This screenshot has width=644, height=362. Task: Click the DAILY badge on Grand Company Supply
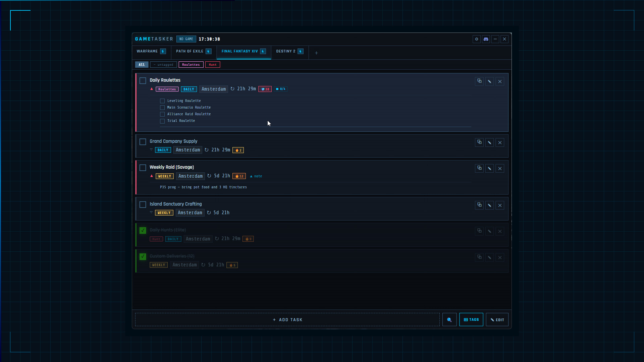(x=163, y=150)
